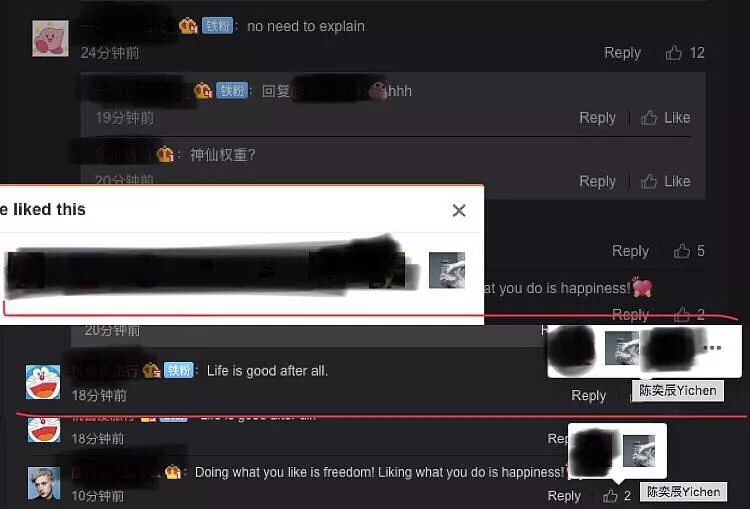The width and height of the screenshot is (750, 509).
Task: Open the Doraemon avatar profile
Action: pos(43,382)
